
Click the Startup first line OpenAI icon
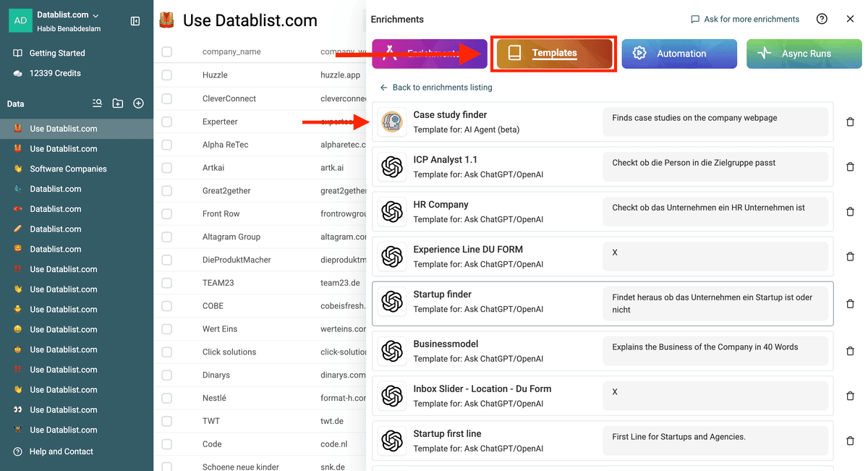pyautogui.click(x=392, y=441)
